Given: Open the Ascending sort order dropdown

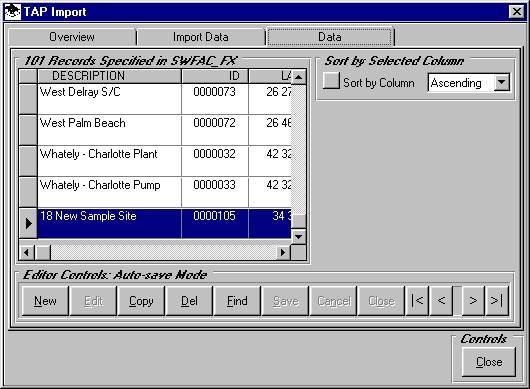Looking at the screenshot, I should pos(502,82).
